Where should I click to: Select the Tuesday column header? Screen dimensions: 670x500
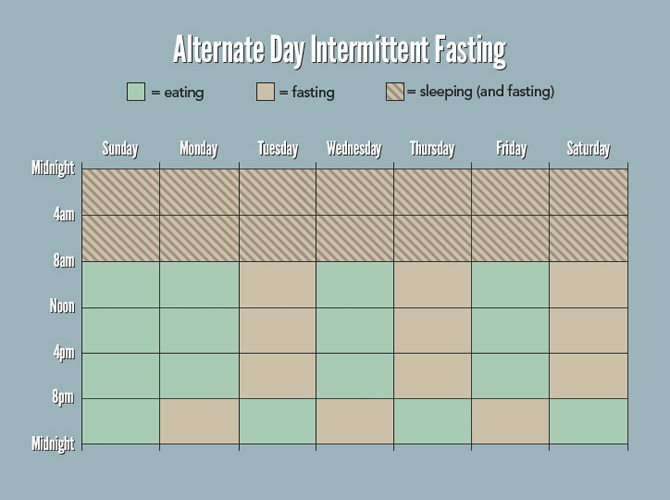point(278,149)
